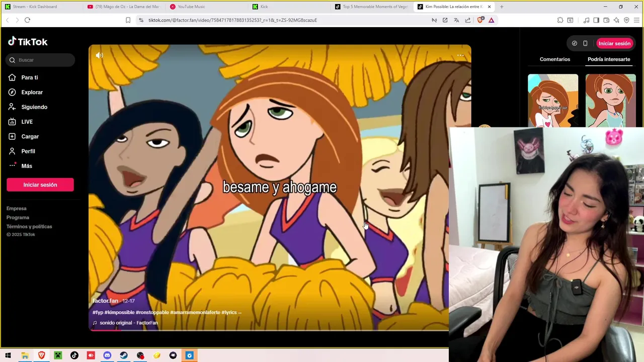Open the Windows Start menu
The width and height of the screenshot is (644, 362).
pos(8,355)
